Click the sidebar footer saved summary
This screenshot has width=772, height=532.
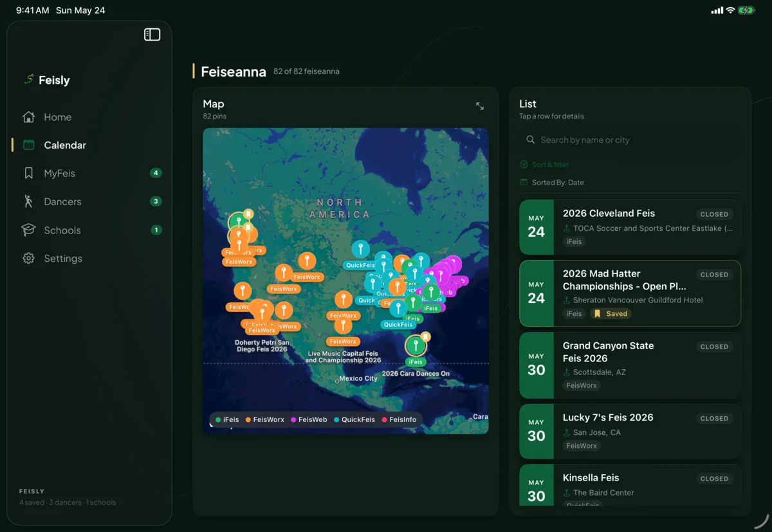(x=68, y=502)
